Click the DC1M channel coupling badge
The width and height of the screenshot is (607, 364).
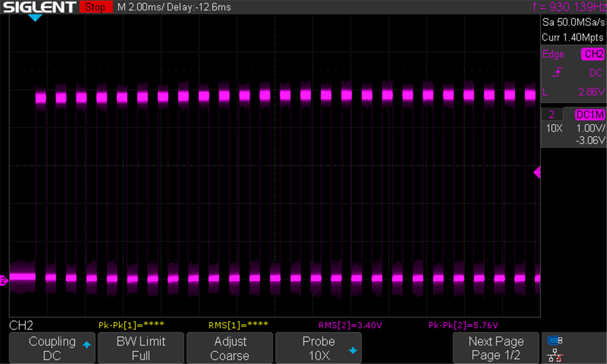(x=590, y=115)
